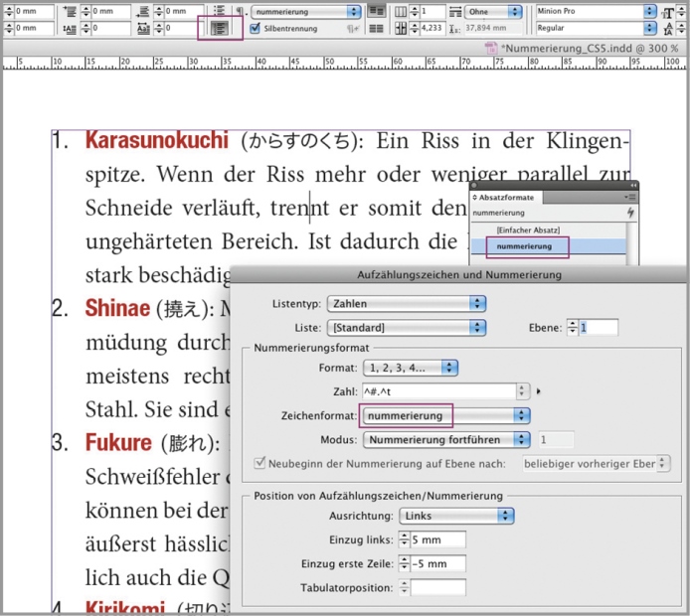Click the column gutter icon

click(x=400, y=29)
